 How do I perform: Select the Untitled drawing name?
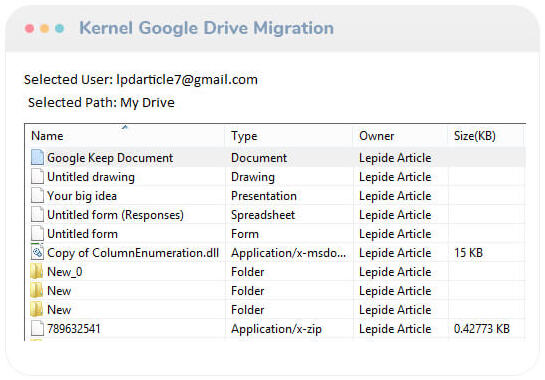pos(91,177)
